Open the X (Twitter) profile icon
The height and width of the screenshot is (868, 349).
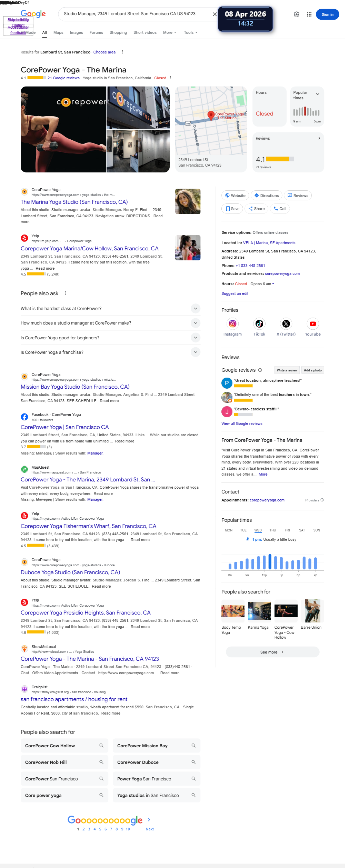point(286,324)
